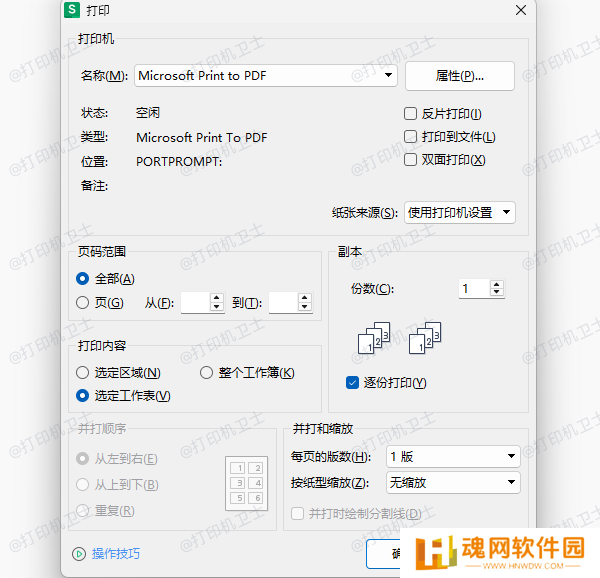Click the page order layout preview

pyautogui.click(x=247, y=484)
